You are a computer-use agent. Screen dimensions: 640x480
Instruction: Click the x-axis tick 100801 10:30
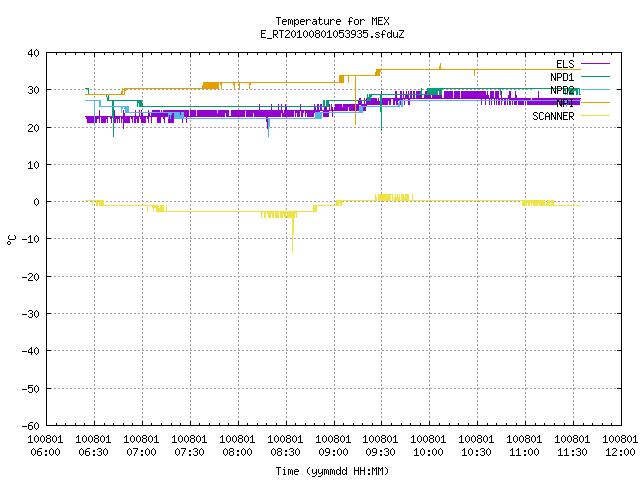476,445
